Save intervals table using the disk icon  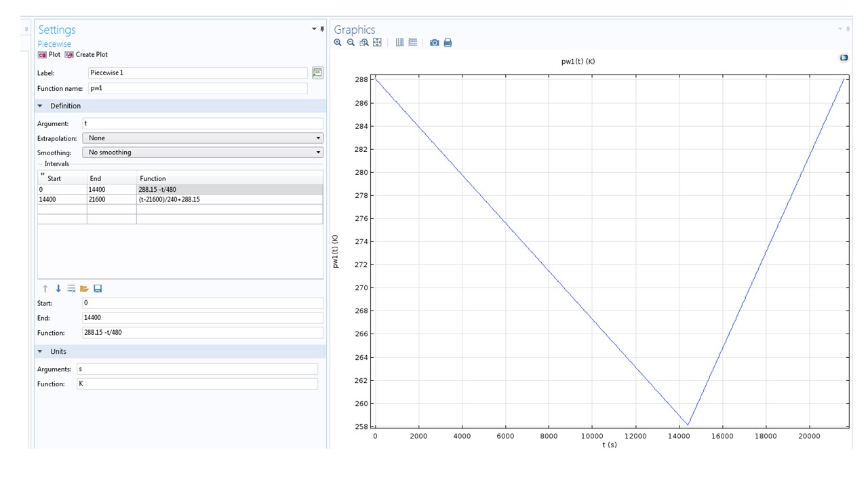pos(98,289)
